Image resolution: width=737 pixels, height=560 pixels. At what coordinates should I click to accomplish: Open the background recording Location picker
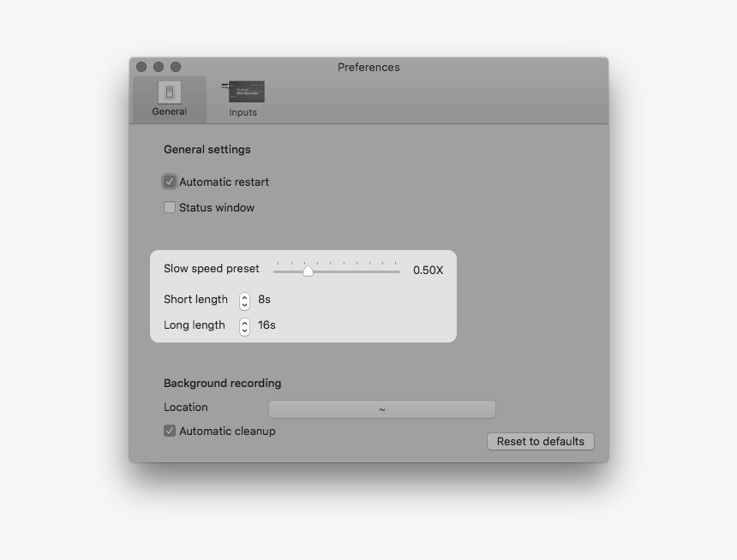point(381,408)
